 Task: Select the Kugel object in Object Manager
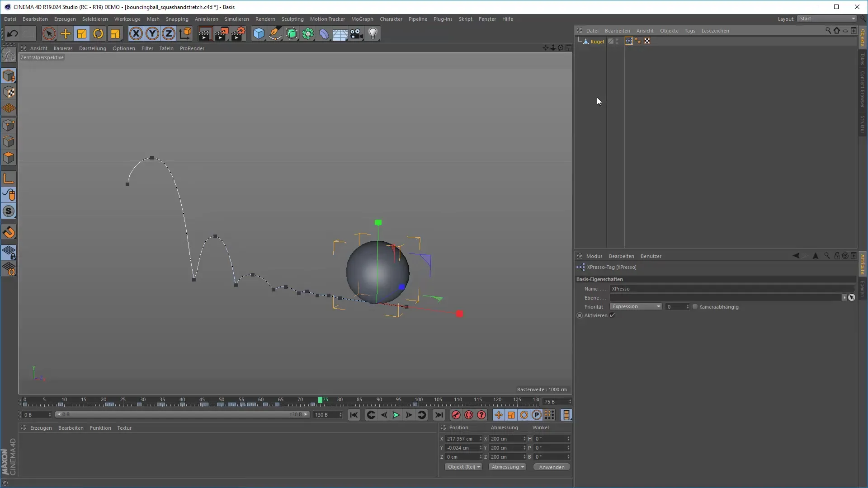597,41
